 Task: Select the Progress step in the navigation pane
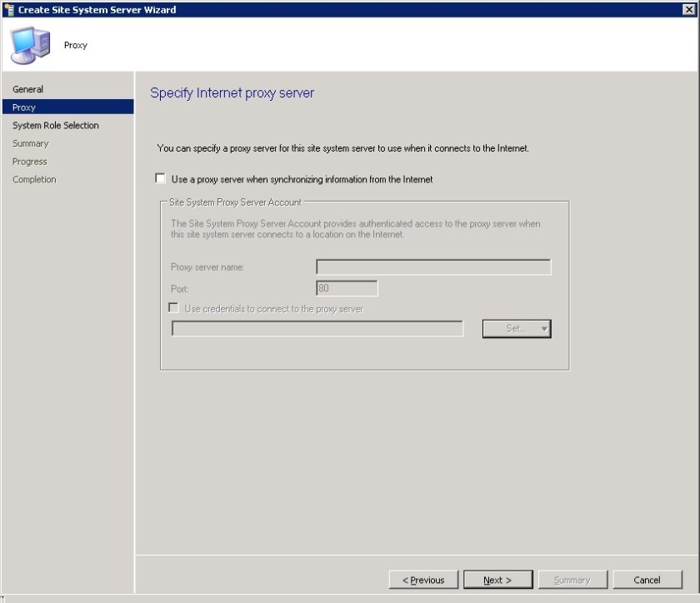tap(30, 161)
